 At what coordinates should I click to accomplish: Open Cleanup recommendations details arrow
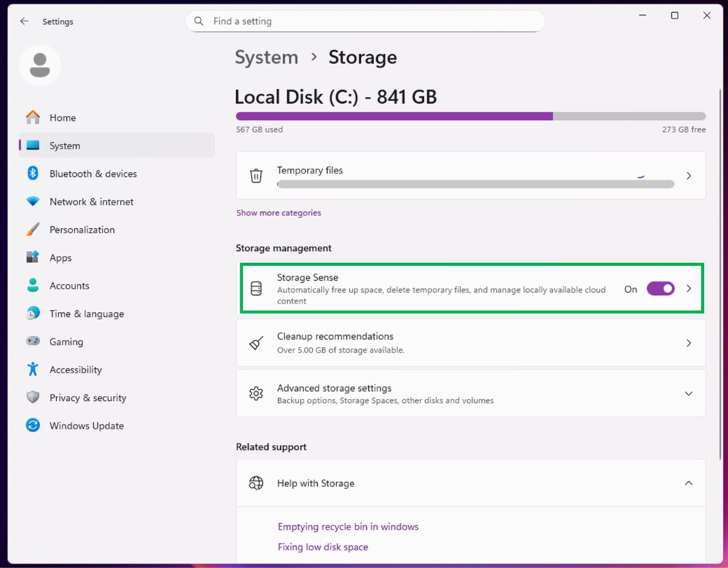point(688,342)
